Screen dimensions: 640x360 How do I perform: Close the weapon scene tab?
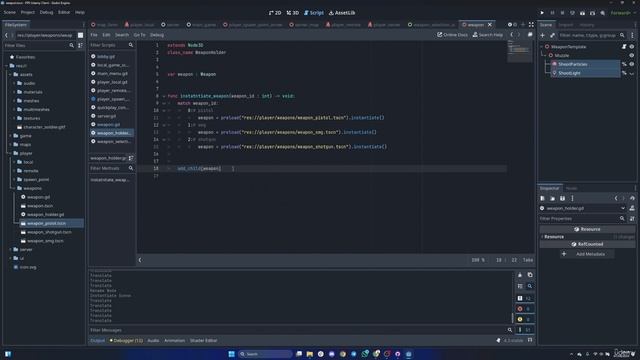coord(490,25)
